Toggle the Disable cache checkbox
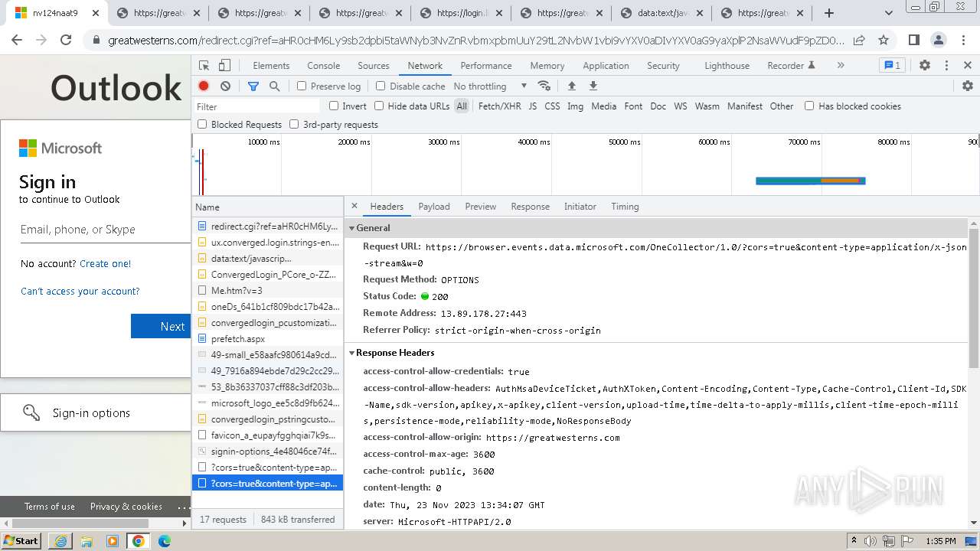 coord(381,86)
